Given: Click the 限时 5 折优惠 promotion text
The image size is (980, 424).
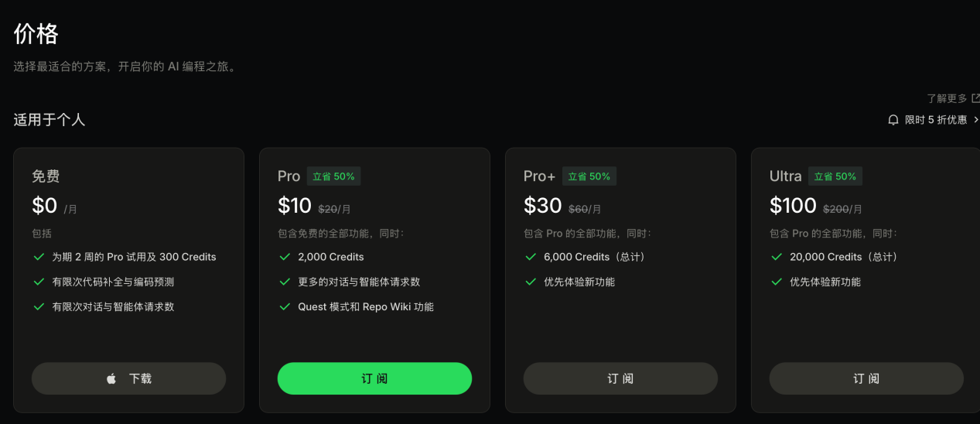Looking at the screenshot, I should click(936, 120).
